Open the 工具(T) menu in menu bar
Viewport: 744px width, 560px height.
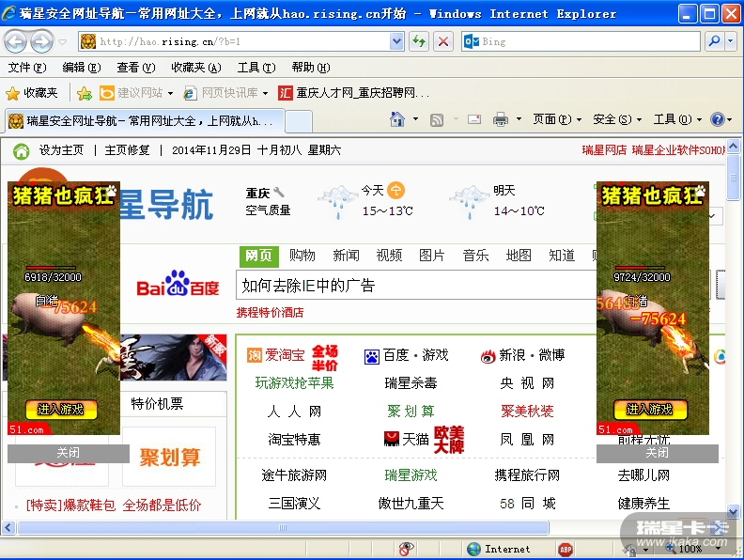point(256,68)
